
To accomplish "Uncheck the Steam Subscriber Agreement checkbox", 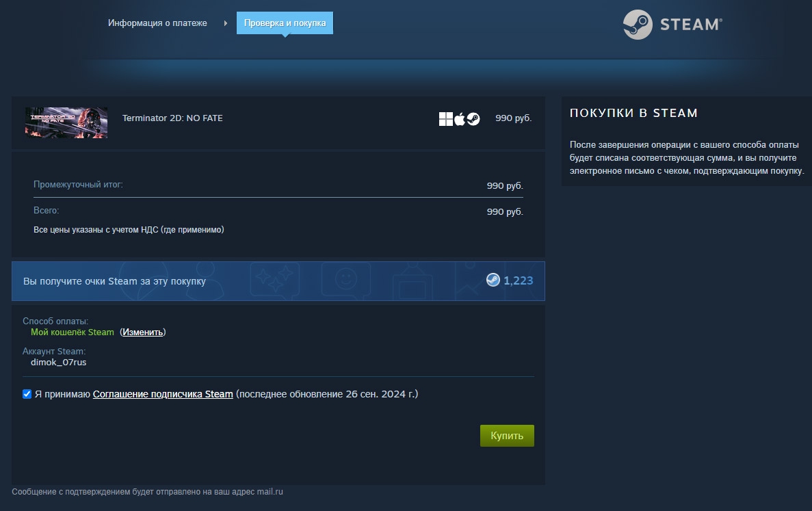I will click(x=27, y=394).
